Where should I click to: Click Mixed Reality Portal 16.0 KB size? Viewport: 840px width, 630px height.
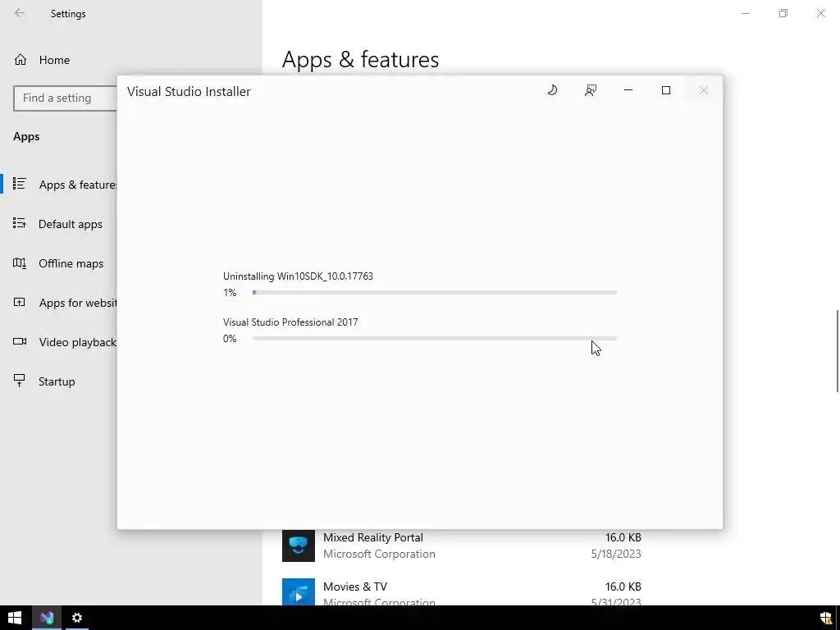(x=623, y=537)
